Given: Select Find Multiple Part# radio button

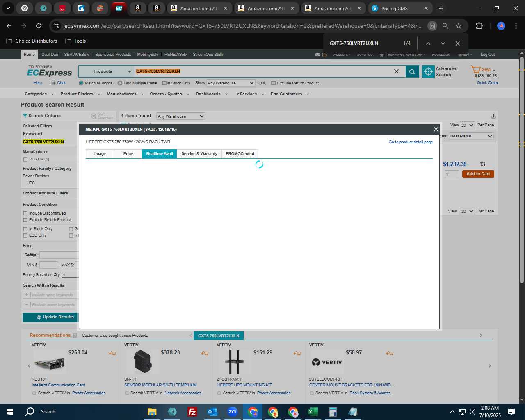Looking at the screenshot, I should coord(120,83).
